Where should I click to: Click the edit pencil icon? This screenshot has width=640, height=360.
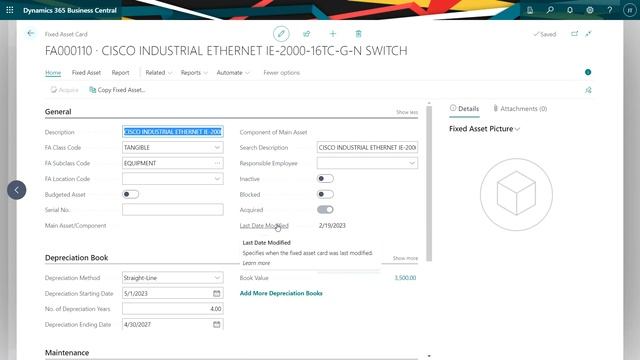coord(281,34)
